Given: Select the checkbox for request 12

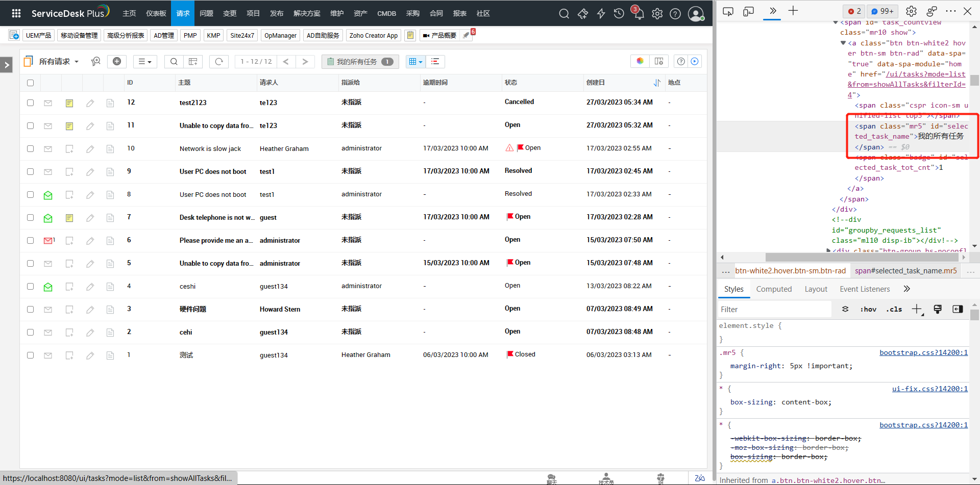Looking at the screenshot, I should [31, 103].
